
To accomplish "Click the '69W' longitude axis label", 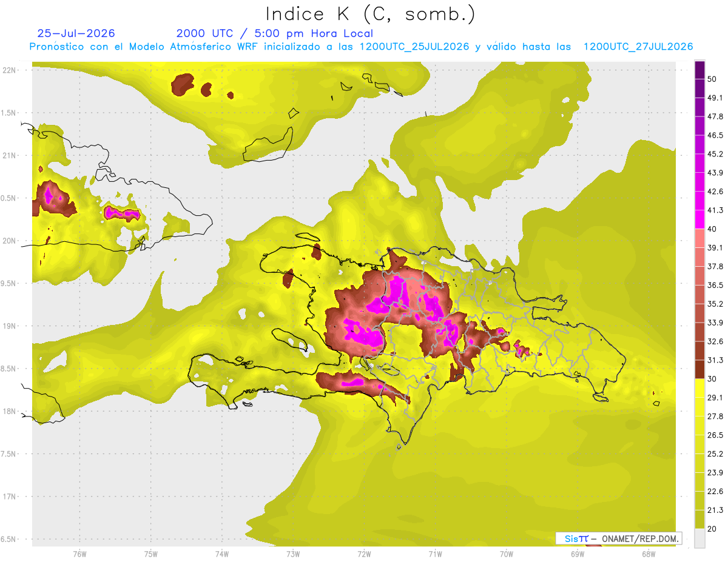I will tap(578, 554).
